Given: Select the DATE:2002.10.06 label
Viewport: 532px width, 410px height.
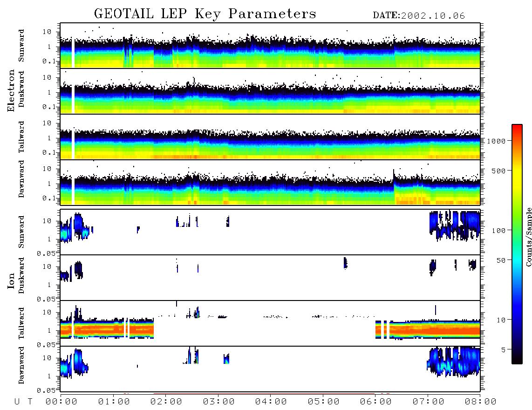Looking at the screenshot, I should pos(419,16).
